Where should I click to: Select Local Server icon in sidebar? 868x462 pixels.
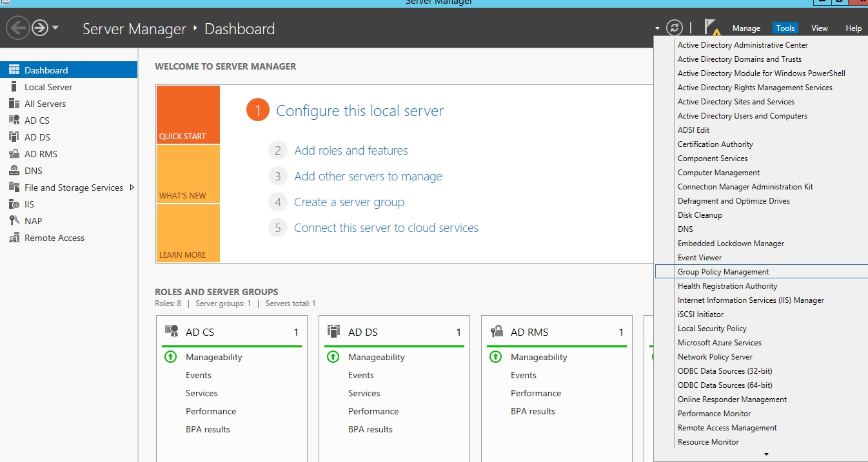point(14,87)
